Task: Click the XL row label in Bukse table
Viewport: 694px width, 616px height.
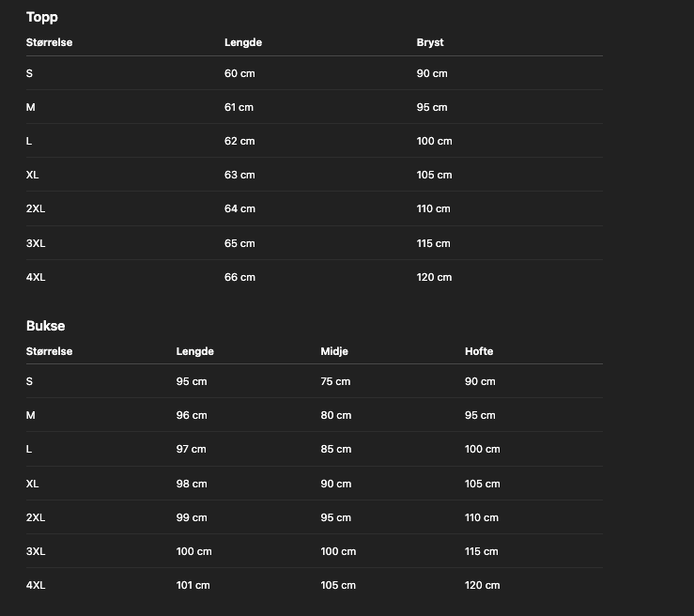Action: point(32,484)
